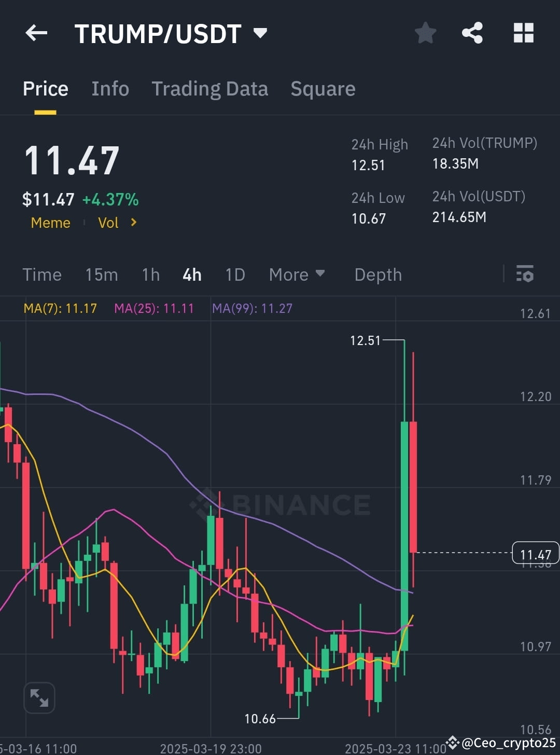This screenshot has width=560, height=755.
Task: Switch to the Square tab
Action: (323, 88)
